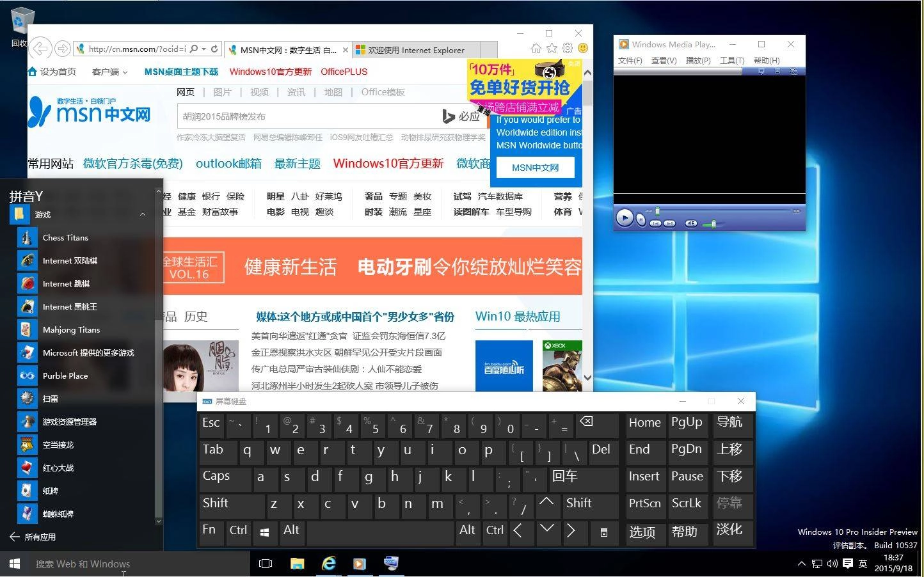The height and width of the screenshot is (577, 924).
Task: Toggle the Fn key on on-screen keyboard
Action: 211,532
